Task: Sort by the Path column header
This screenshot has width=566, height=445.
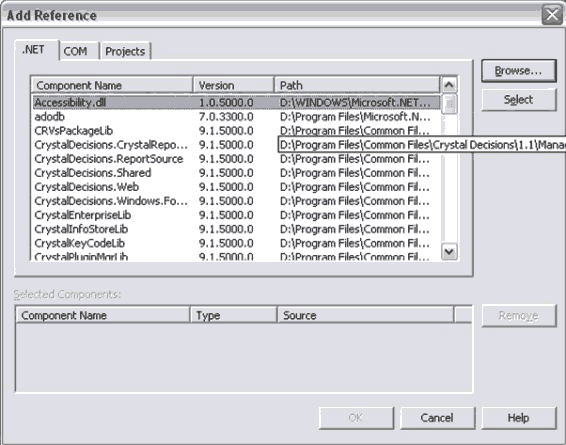Action: tap(357, 85)
